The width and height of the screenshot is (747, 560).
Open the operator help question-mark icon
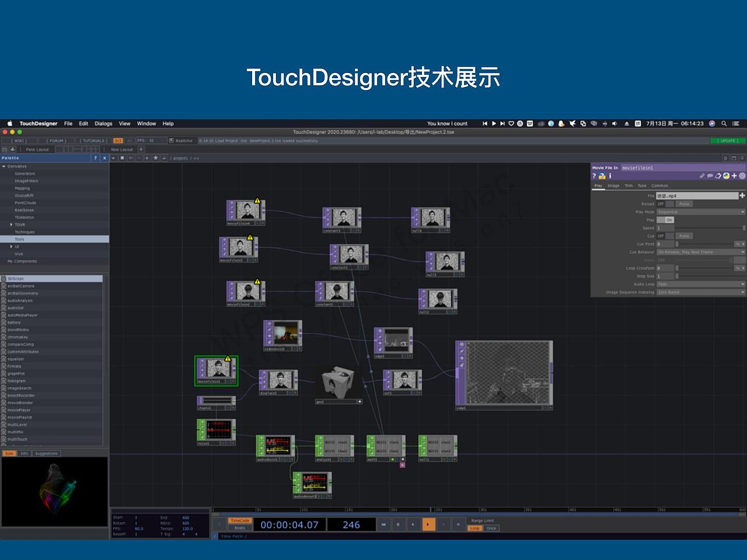595,176
